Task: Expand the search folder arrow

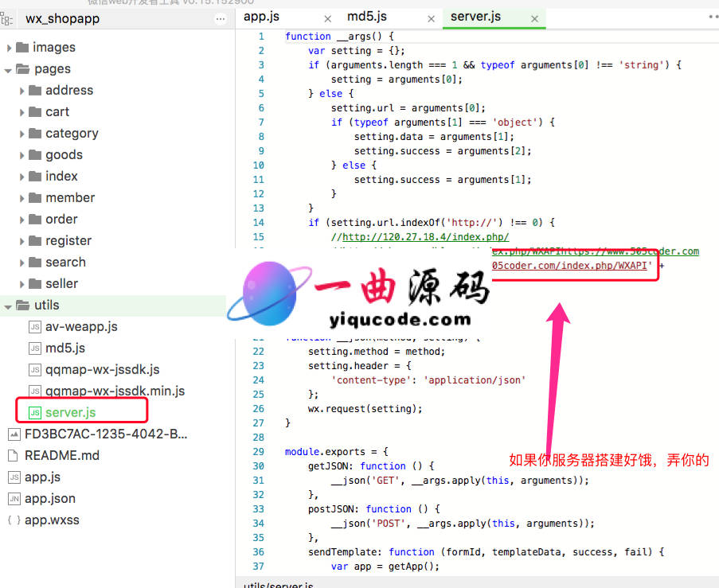Action: point(21,263)
